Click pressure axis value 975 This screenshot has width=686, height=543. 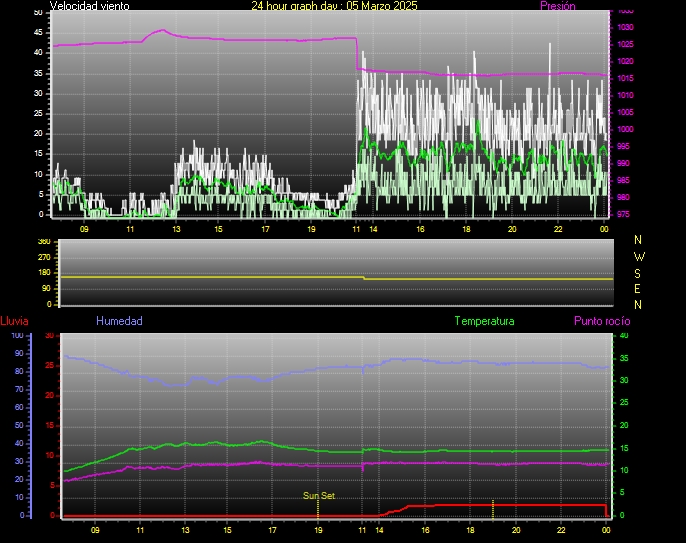(623, 214)
